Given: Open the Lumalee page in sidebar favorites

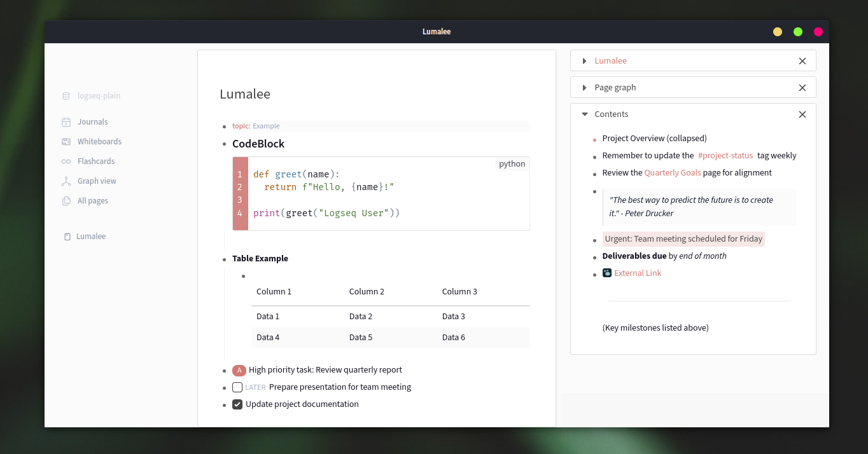Looking at the screenshot, I should click(x=91, y=237).
